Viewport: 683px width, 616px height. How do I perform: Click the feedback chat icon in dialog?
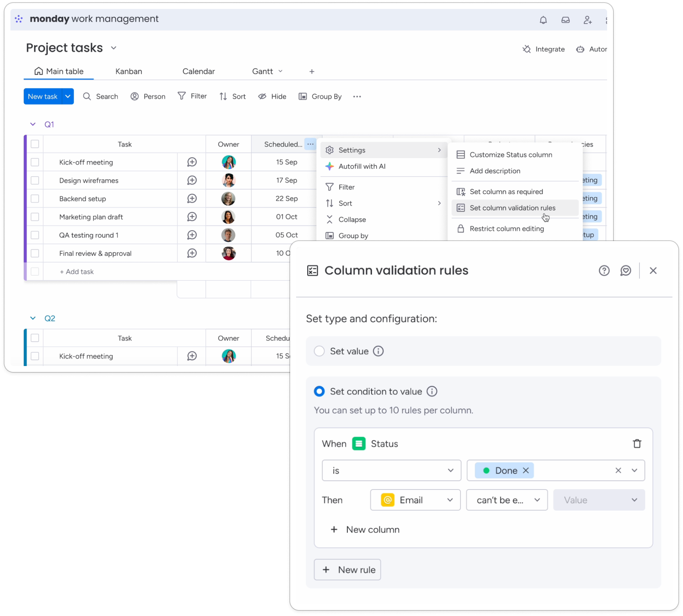click(x=626, y=270)
